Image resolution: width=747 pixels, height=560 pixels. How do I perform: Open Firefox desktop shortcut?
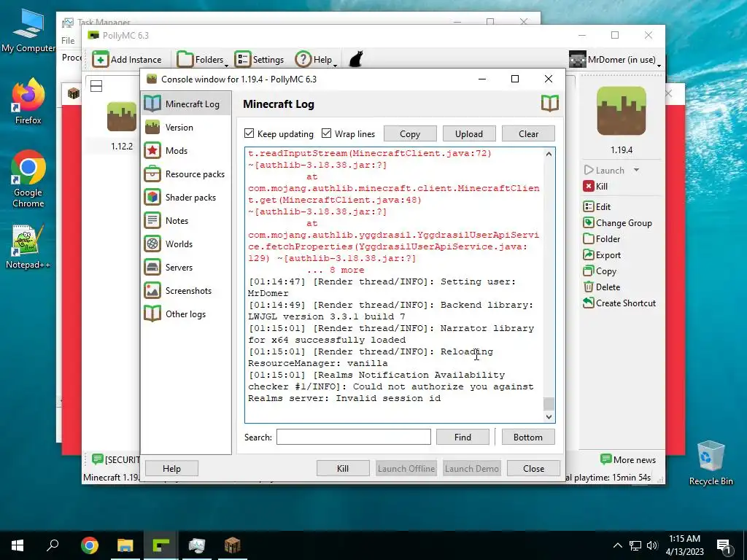pos(28,101)
